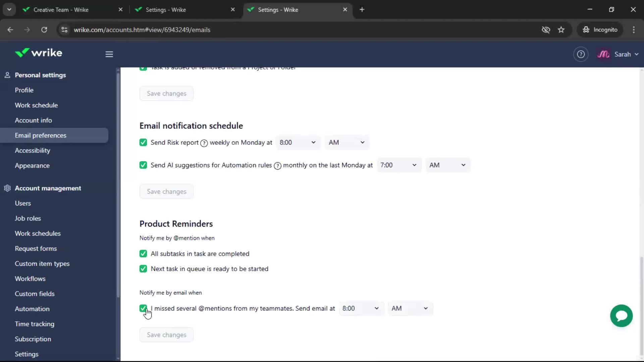
Task: Go forward with browser forward arrow
Action: tap(27, 30)
